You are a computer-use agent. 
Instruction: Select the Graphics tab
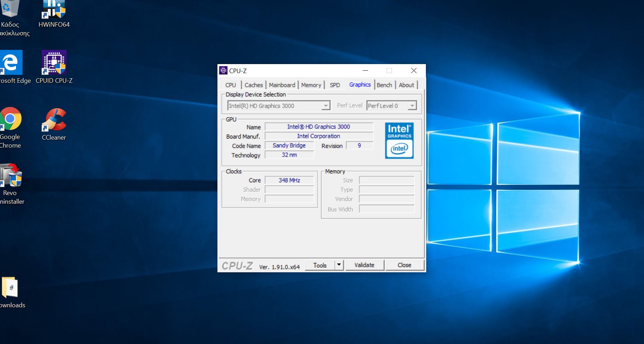360,85
